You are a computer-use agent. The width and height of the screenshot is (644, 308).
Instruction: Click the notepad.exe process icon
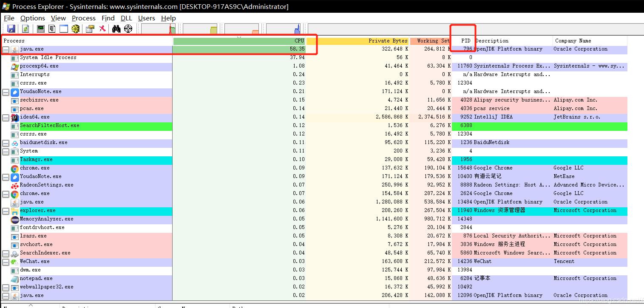pos(15,279)
